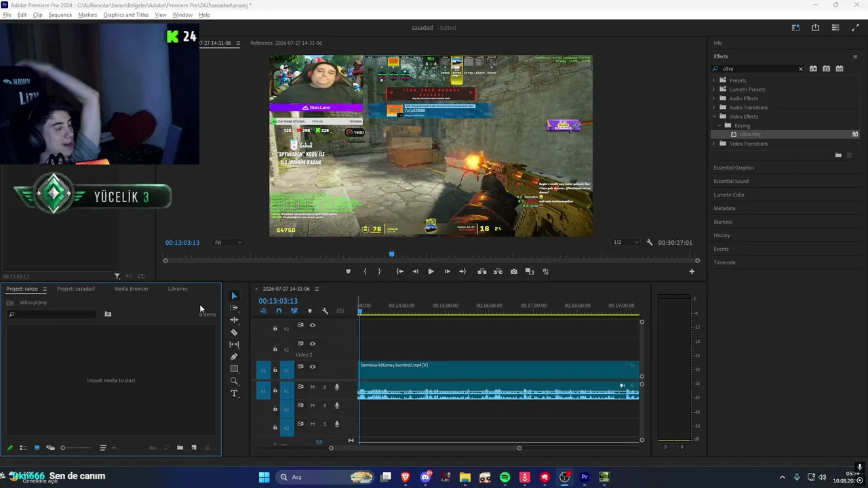The height and width of the screenshot is (488, 868).
Task: Toggle visibility eye for track V2
Action: (313, 344)
